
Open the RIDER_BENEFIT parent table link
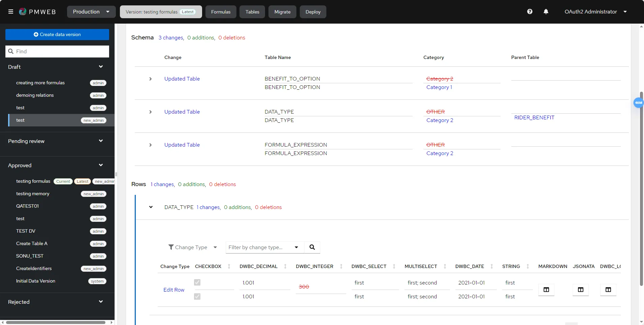(534, 118)
